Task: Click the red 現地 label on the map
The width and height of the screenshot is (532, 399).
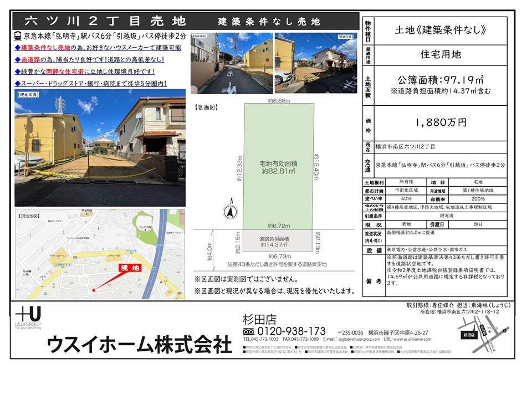Action: (131, 268)
